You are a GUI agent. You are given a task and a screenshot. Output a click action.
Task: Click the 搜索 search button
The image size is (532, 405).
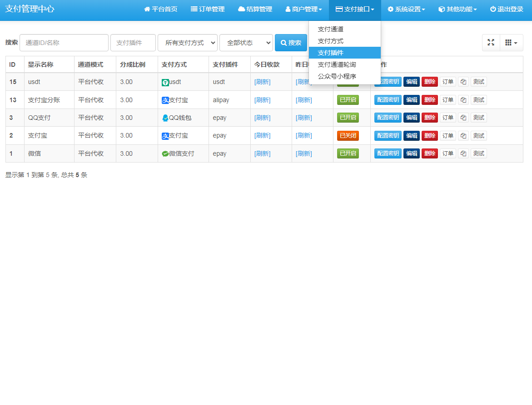click(291, 42)
